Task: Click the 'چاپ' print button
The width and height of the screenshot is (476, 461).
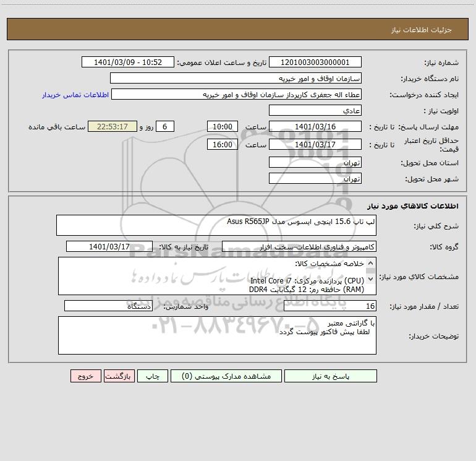Action: click(x=153, y=376)
